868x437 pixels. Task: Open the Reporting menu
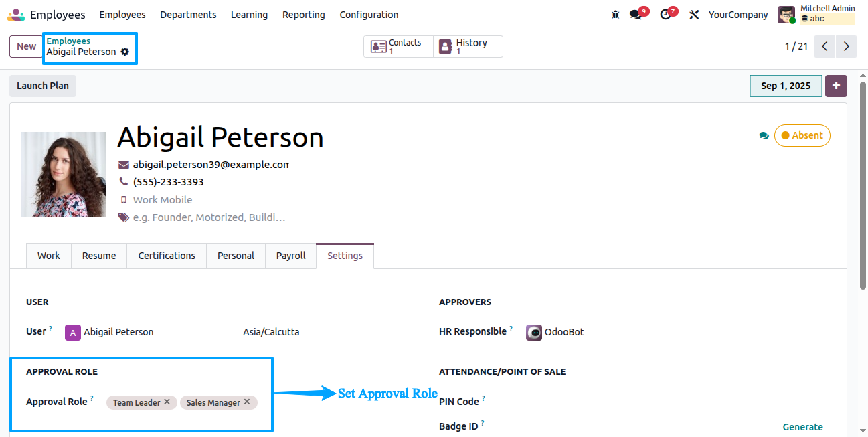(x=304, y=15)
